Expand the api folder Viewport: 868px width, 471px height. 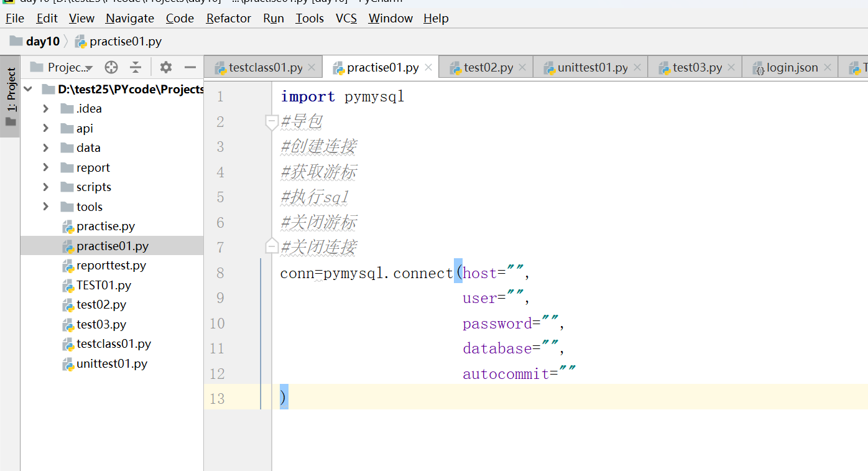click(x=45, y=128)
